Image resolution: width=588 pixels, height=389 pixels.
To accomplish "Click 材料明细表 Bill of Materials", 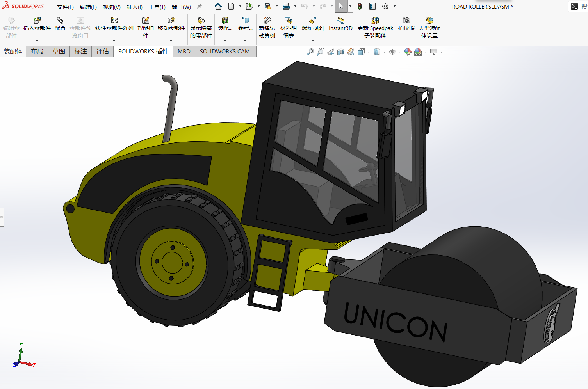I will tap(289, 27).
